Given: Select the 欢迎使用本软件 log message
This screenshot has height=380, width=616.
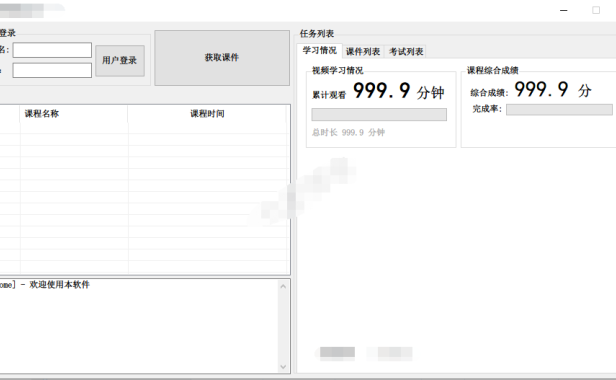Looking at the screenshot, I should point(59,285).
